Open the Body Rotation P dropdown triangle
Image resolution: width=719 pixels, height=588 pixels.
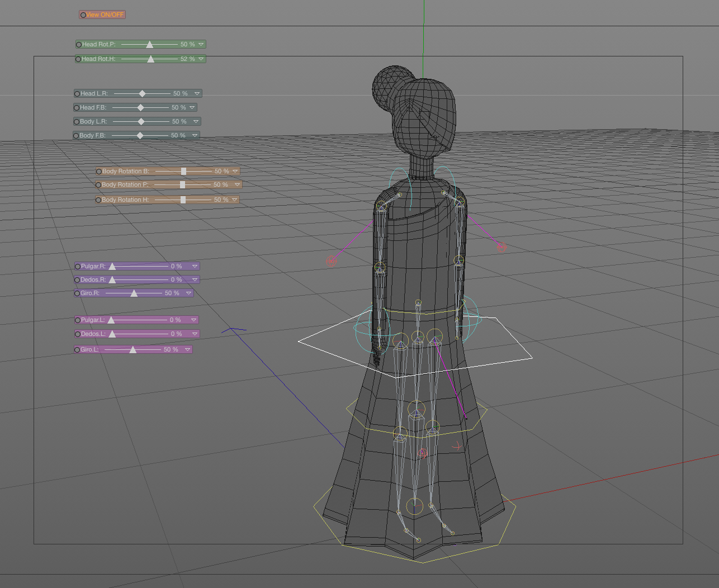click(x=238, y=184)
